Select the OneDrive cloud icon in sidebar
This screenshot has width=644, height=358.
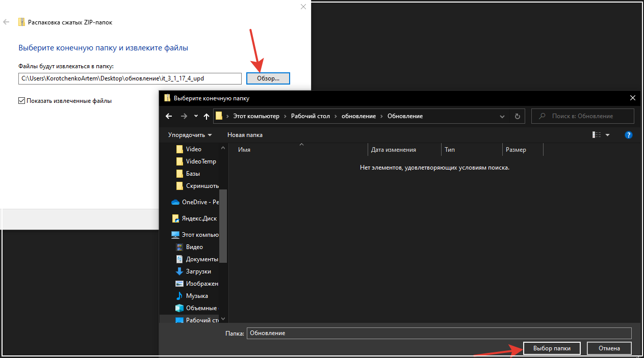(x=175, y=202)
